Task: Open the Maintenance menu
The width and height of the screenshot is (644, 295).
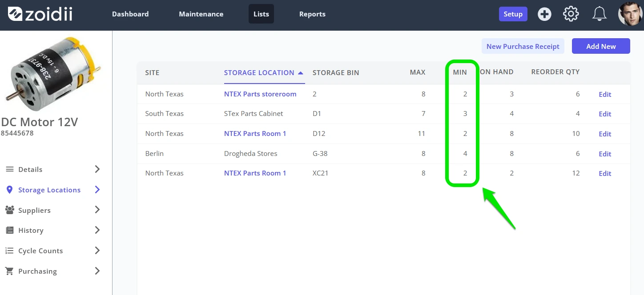Action: (x=201, y=14)
